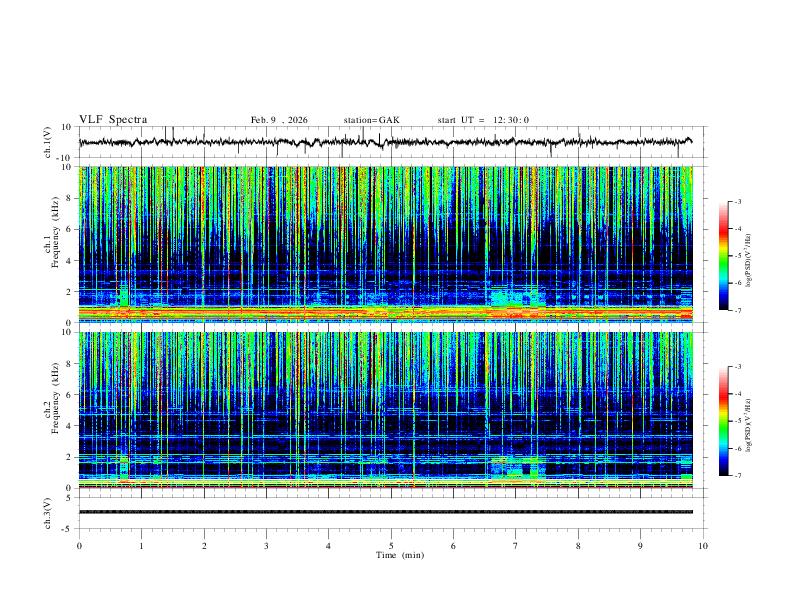
Task: Click the ch.1 voltage waveform trace
Action: pyautogui.click(x=385, y=142)
